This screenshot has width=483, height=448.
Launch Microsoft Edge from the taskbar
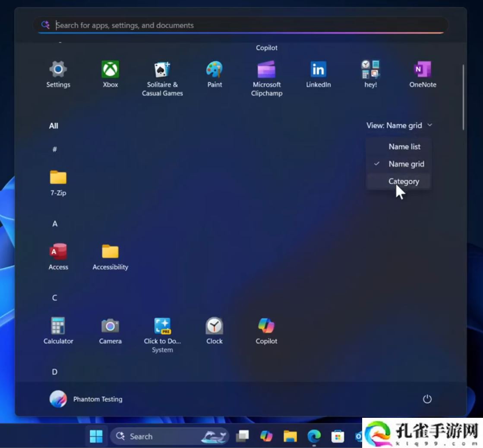coord(314,436)
